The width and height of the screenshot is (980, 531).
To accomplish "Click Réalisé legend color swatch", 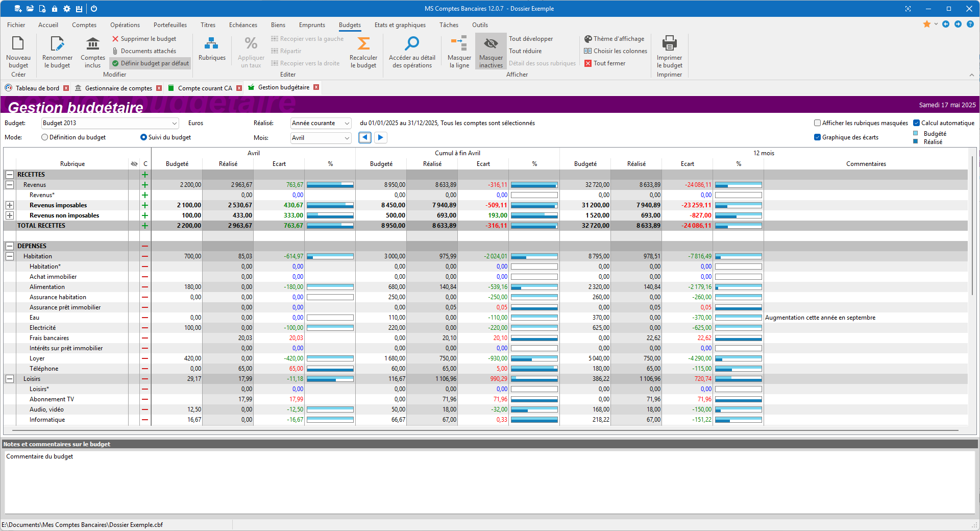I will click(916, 141).
